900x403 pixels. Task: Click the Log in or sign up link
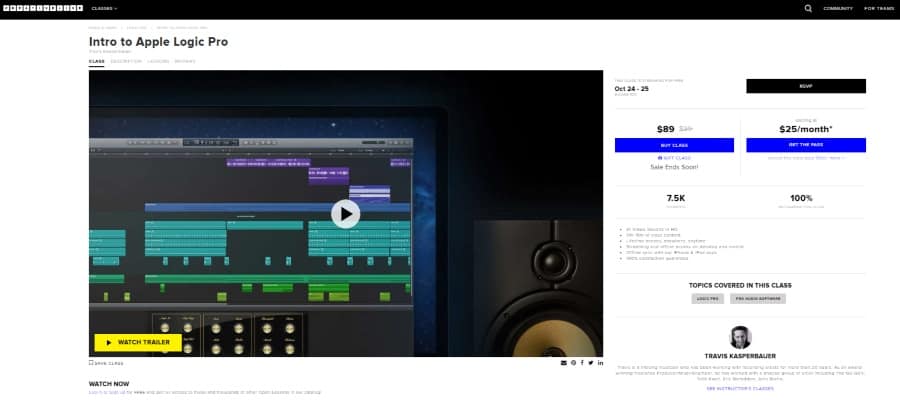point(107,392)
